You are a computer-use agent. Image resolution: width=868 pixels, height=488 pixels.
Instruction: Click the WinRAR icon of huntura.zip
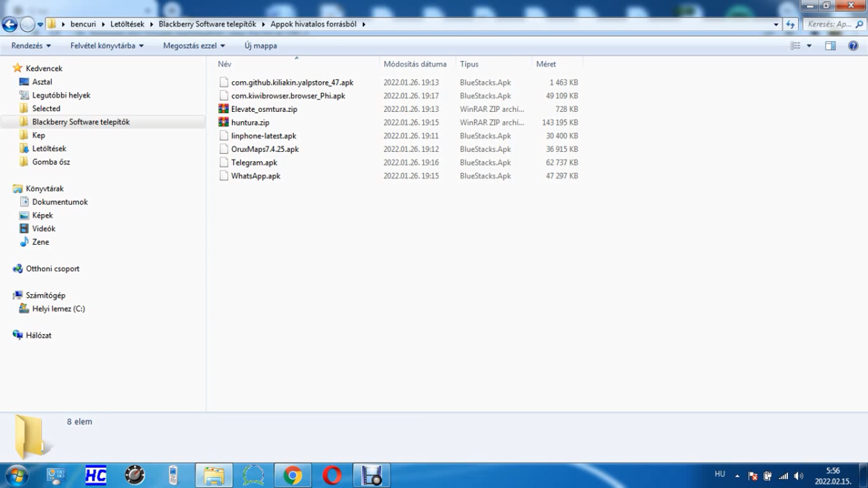tap(223, 123)
